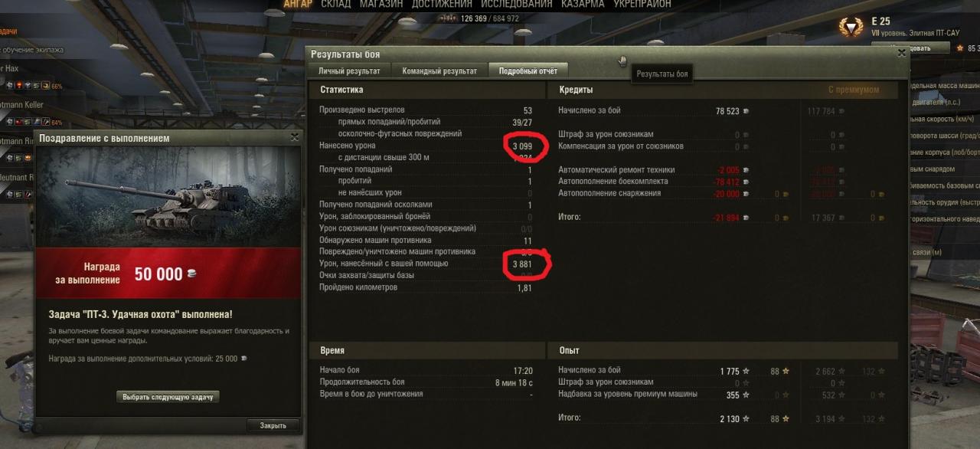Click the gold star experience icon beside 85 3
This screenshot has height=449, width=980.
click(959, 48)
